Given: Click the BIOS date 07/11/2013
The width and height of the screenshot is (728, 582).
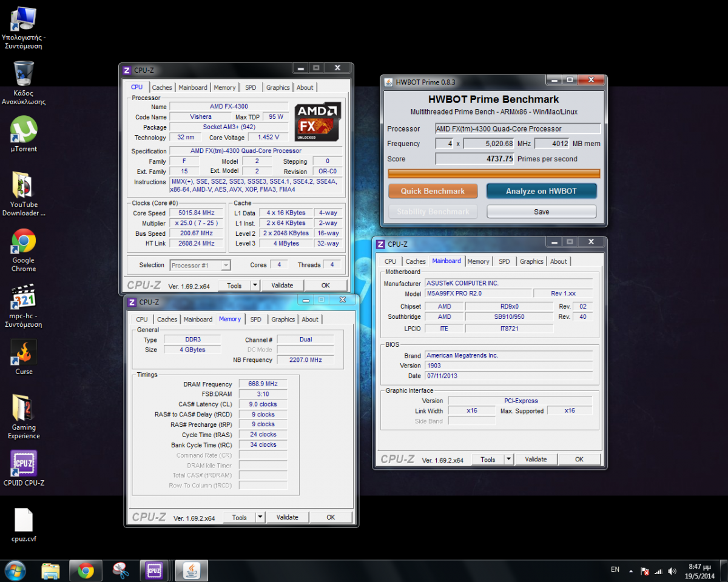Looking at the screenshot, I should click(x=508, y=376).
